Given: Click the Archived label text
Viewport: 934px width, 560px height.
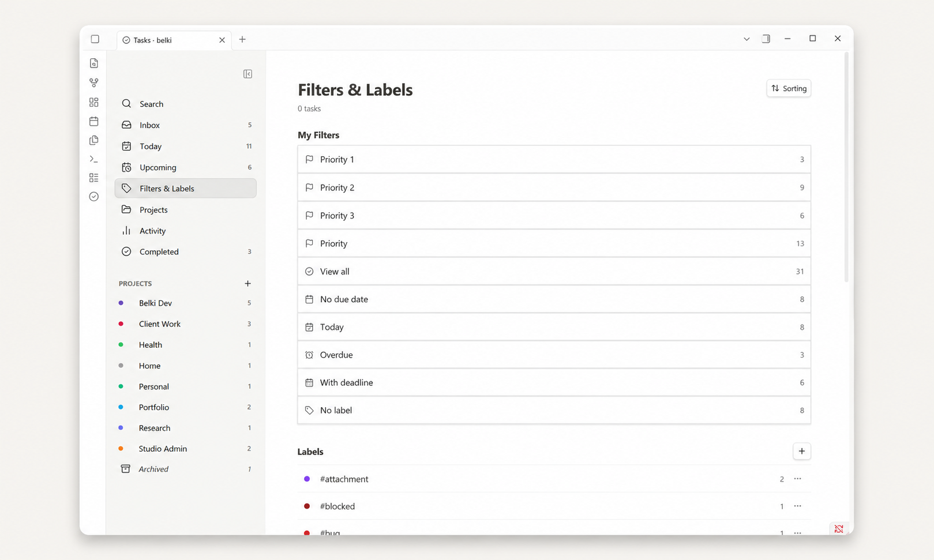Looking at the screenshot, I should (x=153, y=469).
